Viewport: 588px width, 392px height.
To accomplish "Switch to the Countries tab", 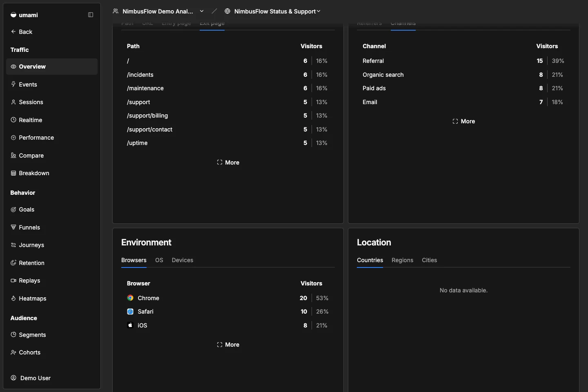I will pos(370,260).
